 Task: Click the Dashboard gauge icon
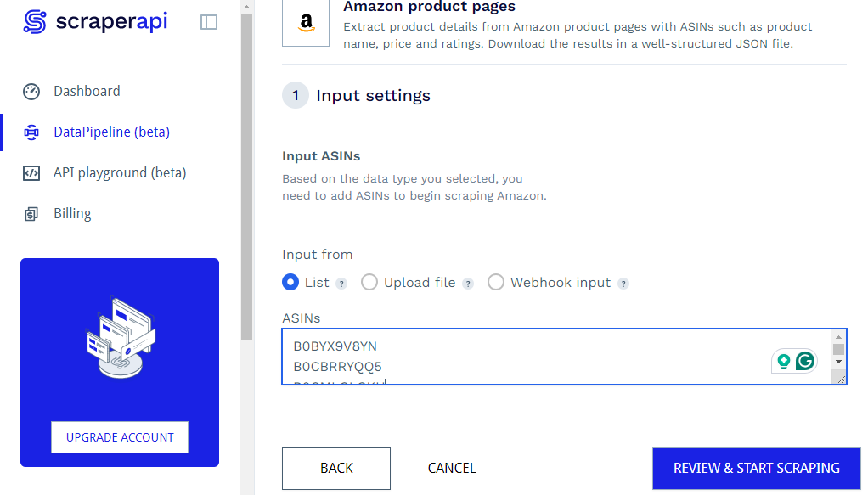tap(31, 92)
